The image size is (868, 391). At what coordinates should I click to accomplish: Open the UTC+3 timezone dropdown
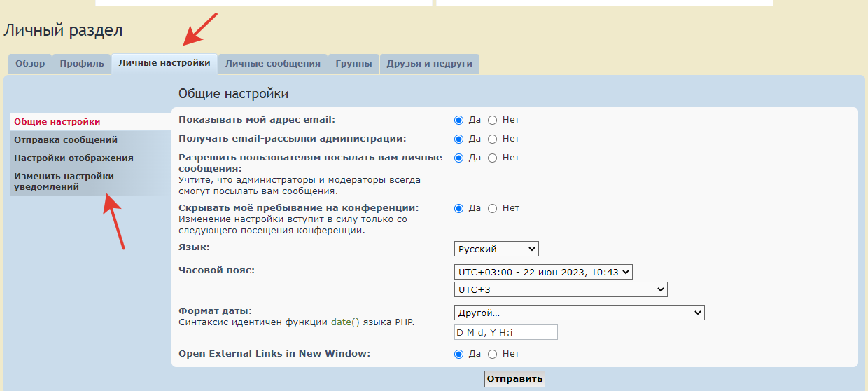coord(560,289)
